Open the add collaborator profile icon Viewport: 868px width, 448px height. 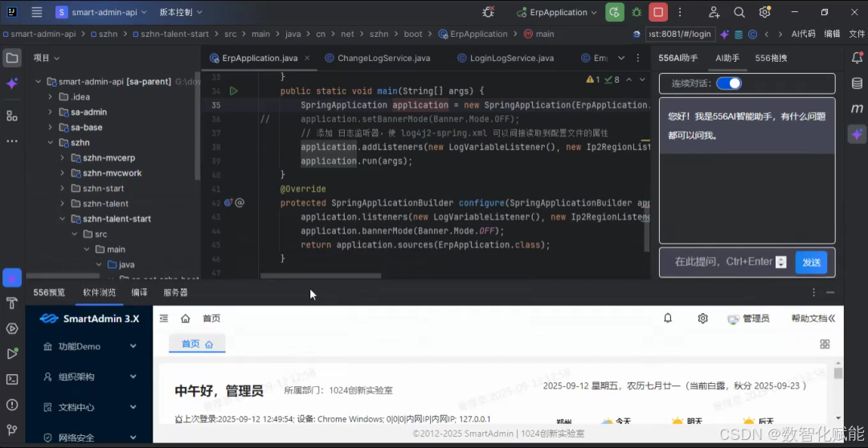[714, 12]
